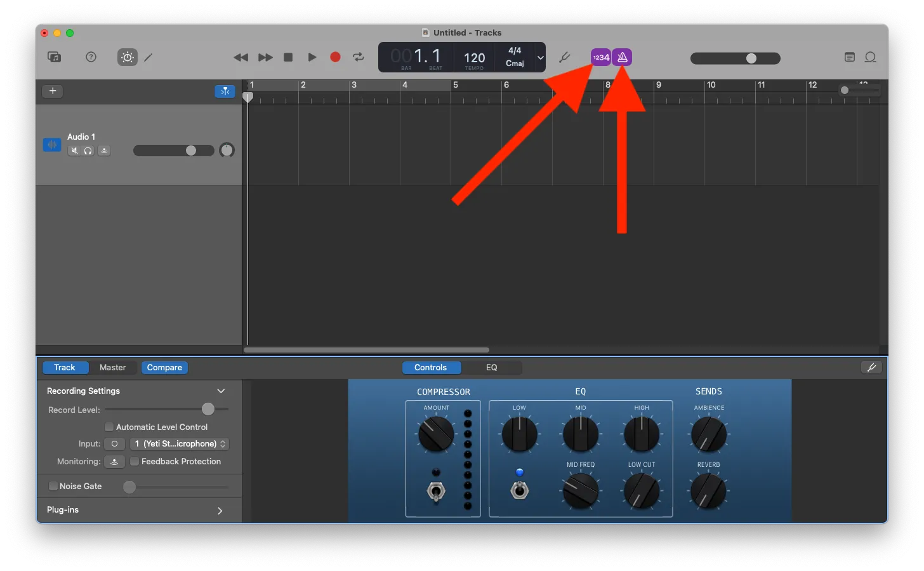The height and width of the screenshot is (571, 924).
Task: Switch to the Master tab
Action: click(x=113, y=367)
